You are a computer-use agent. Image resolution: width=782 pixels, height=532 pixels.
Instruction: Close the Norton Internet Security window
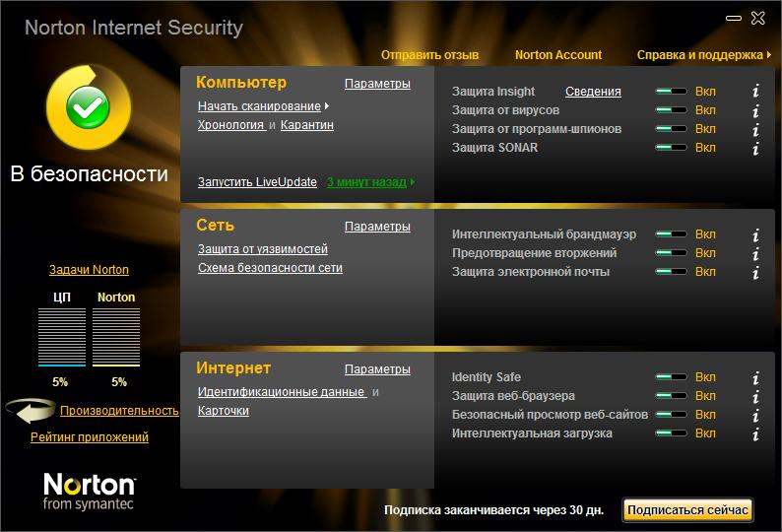coord(758,18)
